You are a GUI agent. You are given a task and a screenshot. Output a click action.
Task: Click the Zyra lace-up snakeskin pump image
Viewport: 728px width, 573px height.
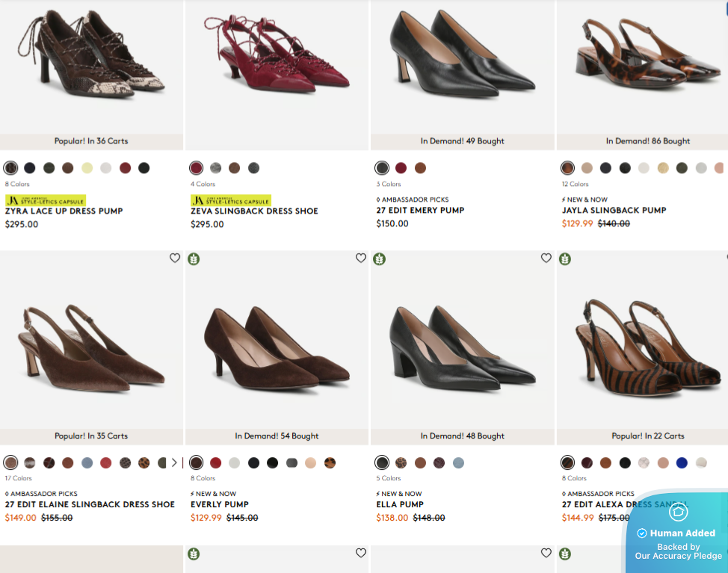point(91,67)
